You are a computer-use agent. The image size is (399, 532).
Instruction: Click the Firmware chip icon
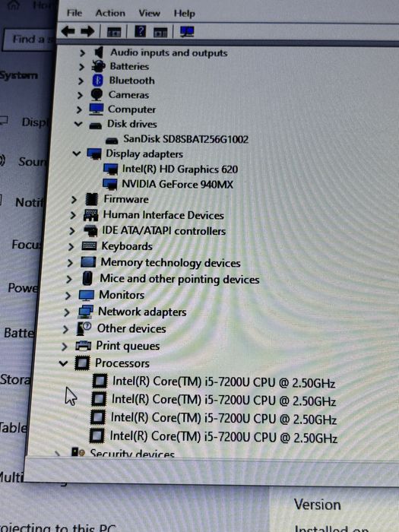point(92,199)
